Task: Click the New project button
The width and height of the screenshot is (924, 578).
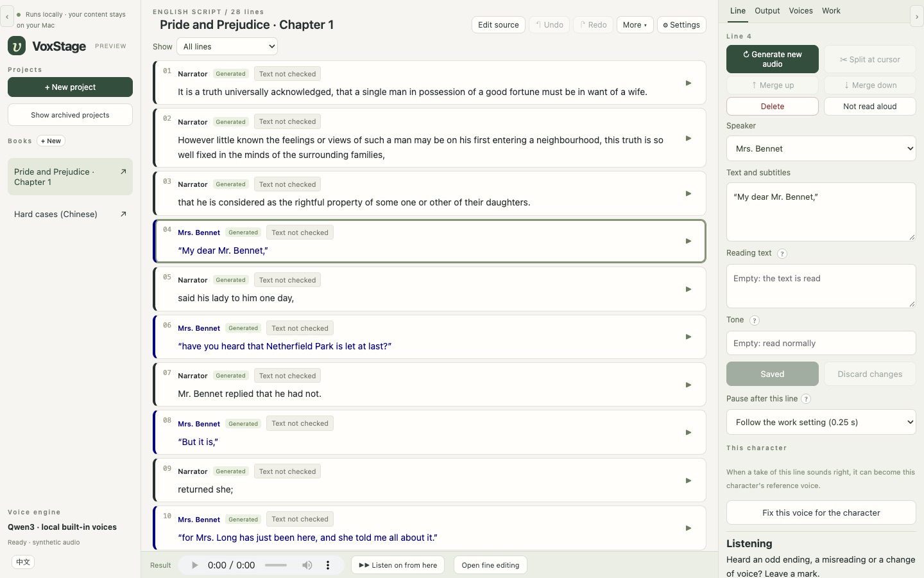Action: tap(70, 87)
